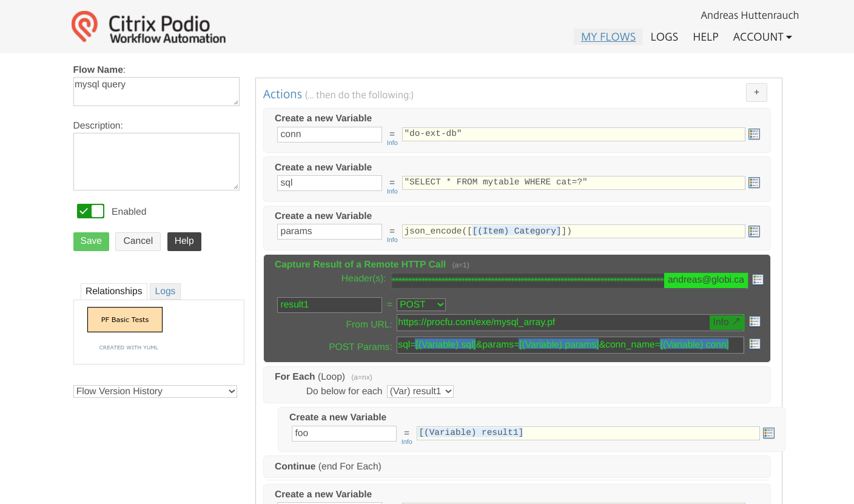The image size is (854, 504).
Task: Switch to the Logs tab
Action: pyautogui.click(x=165, y=291)
